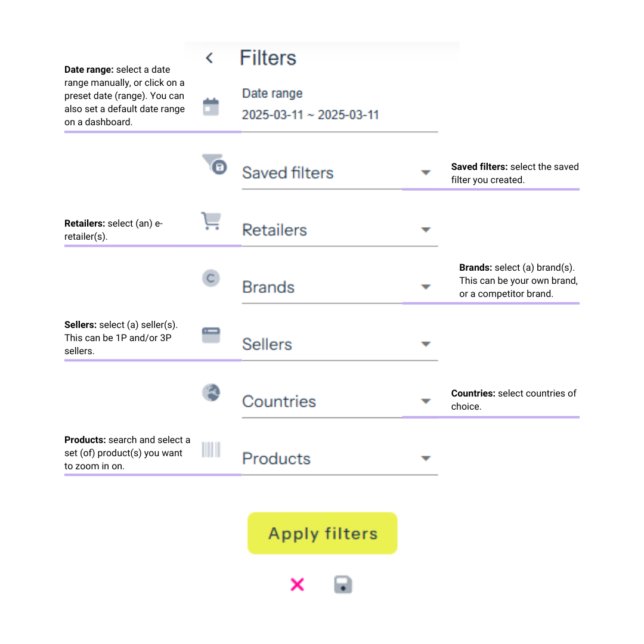The width and height of the screenshot is (644, 644).
Task: Click the Sellers window icon
Action: [x=210, y=335]
